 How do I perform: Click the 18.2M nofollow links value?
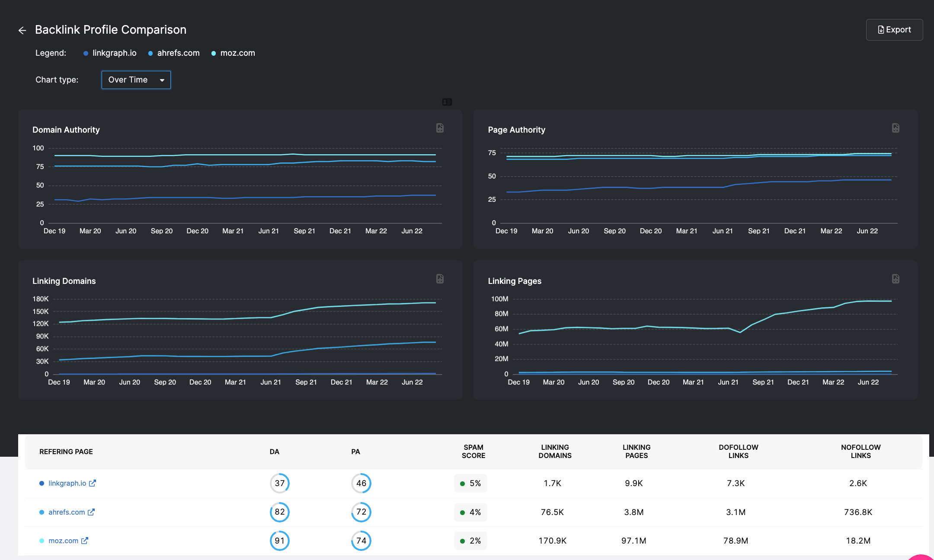click(858, 541)
